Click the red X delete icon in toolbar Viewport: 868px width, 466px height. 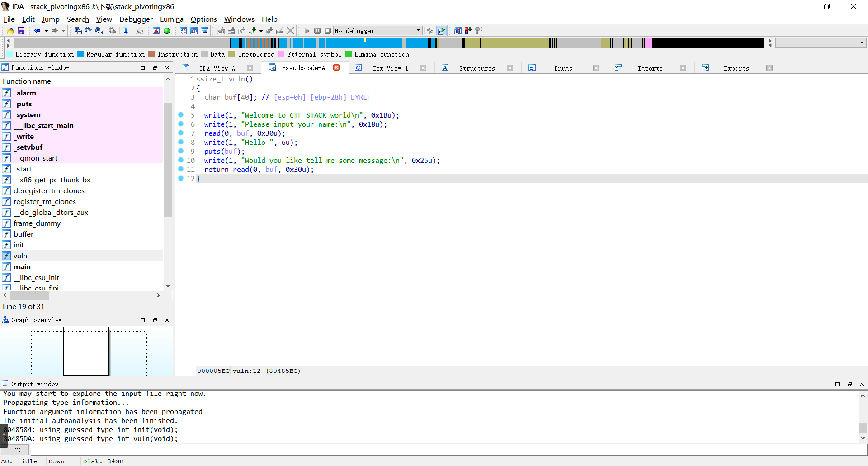291,31
